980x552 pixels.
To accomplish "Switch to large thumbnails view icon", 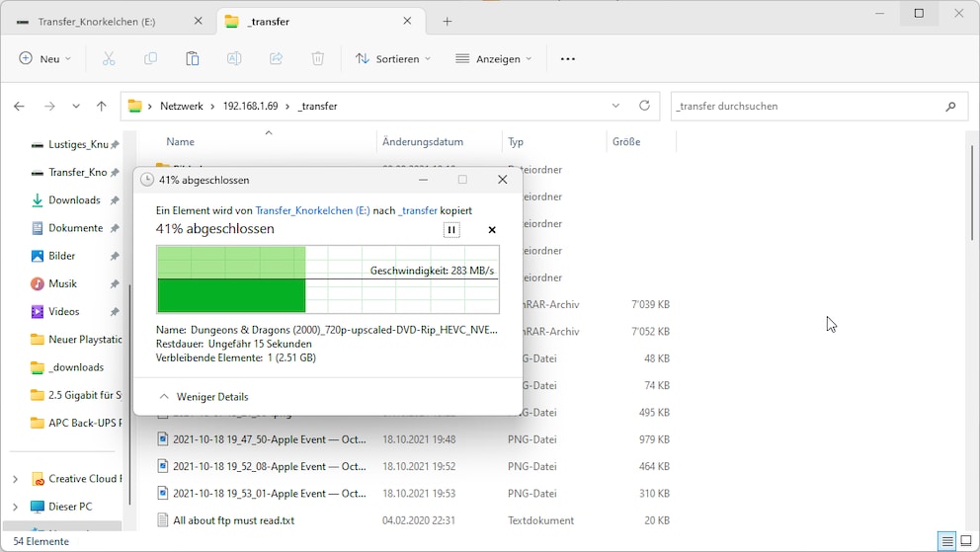I will [x=966, y=541].
